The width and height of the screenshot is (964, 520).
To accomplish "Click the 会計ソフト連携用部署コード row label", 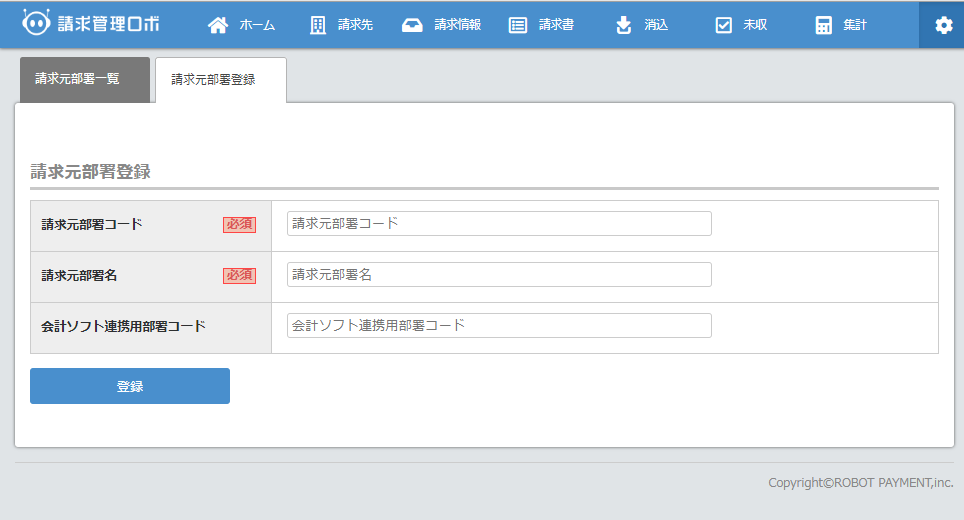I will [124, 327].
